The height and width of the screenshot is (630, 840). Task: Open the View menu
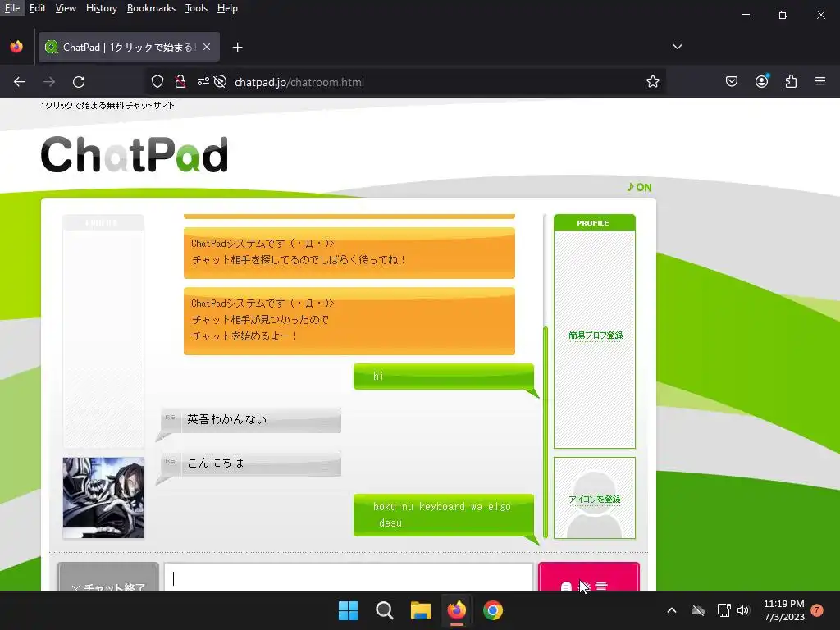pyautogui.click(x=66, y=8)
